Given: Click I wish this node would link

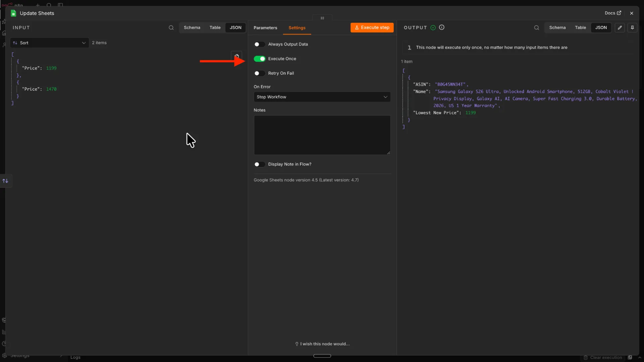Looking at the screenshot, I should 322,344.
